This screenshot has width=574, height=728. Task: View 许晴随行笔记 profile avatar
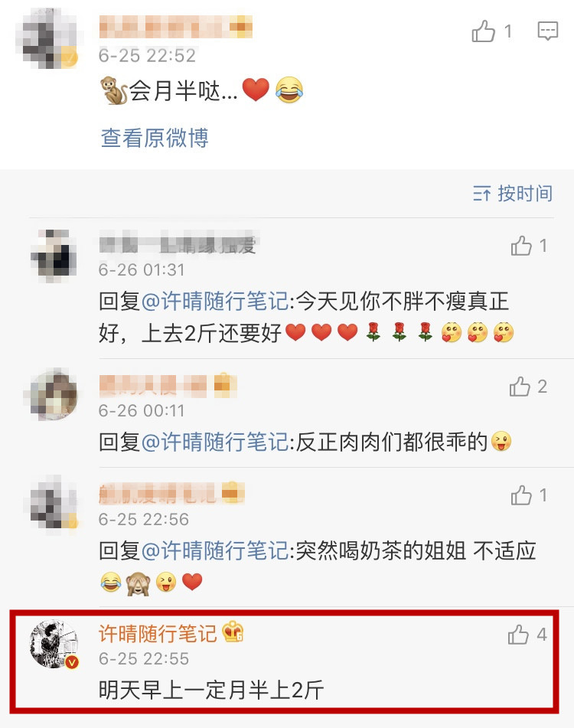pos(54,644)
